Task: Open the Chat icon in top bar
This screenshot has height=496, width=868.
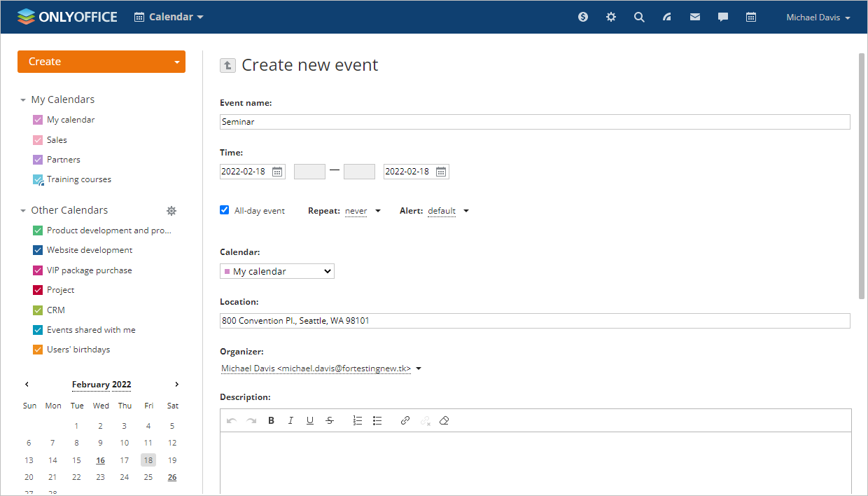Action: (722, 17)
